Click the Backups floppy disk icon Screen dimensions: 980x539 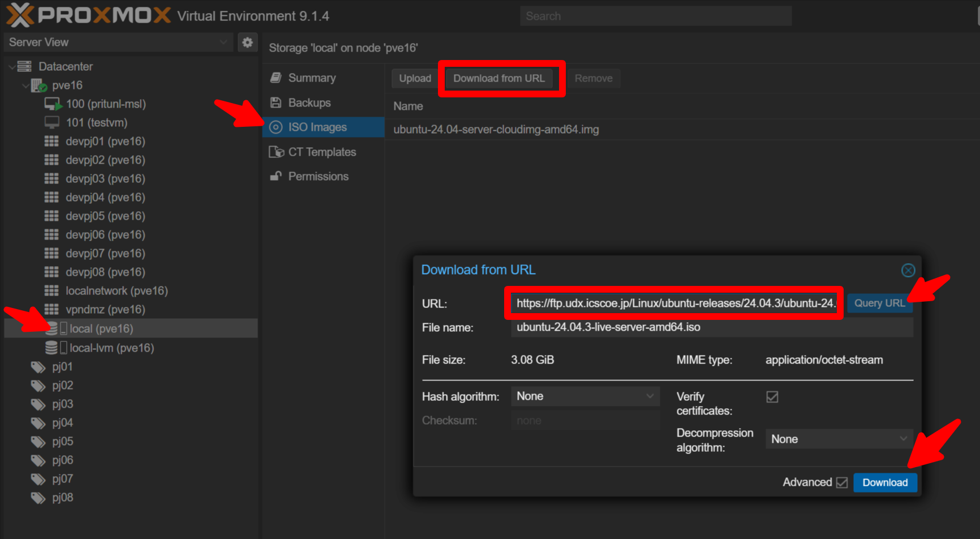[x=276, y=102]
